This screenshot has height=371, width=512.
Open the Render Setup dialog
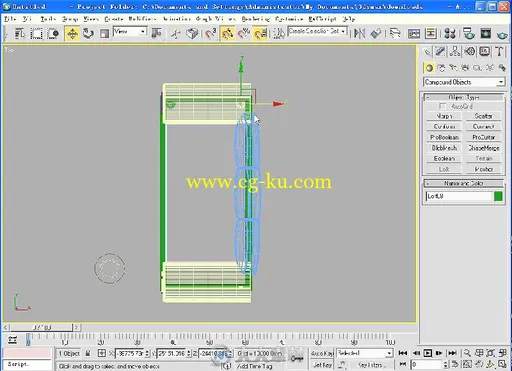(469, 33)
